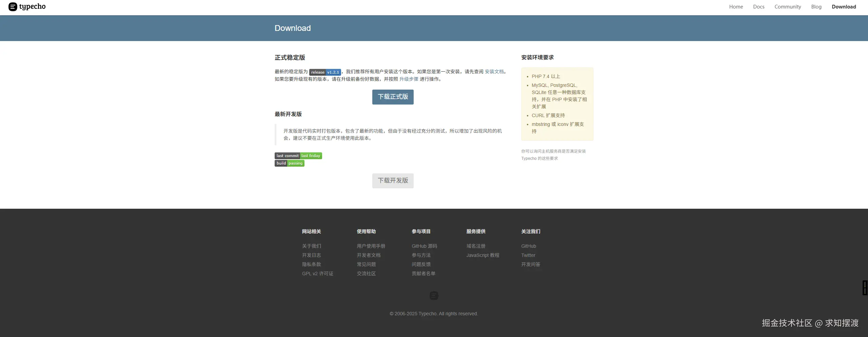Open 开发者文档 footer link
This screenshot has height=337, width=868.
pos(369,255)
